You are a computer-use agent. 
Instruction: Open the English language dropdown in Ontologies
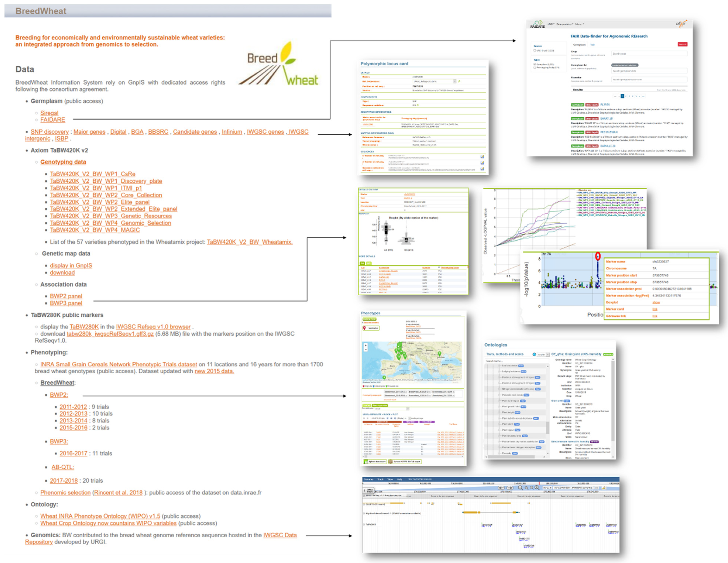tap(543, 355)
